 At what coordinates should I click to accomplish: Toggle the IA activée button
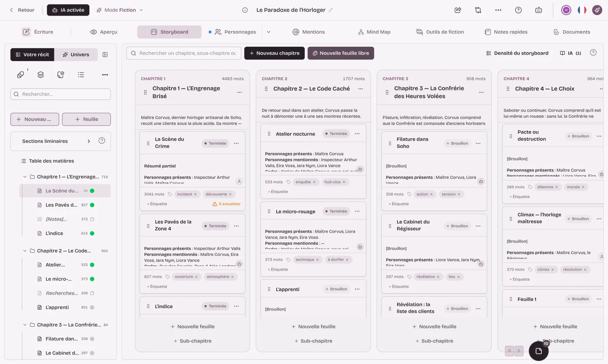[68, 10]
